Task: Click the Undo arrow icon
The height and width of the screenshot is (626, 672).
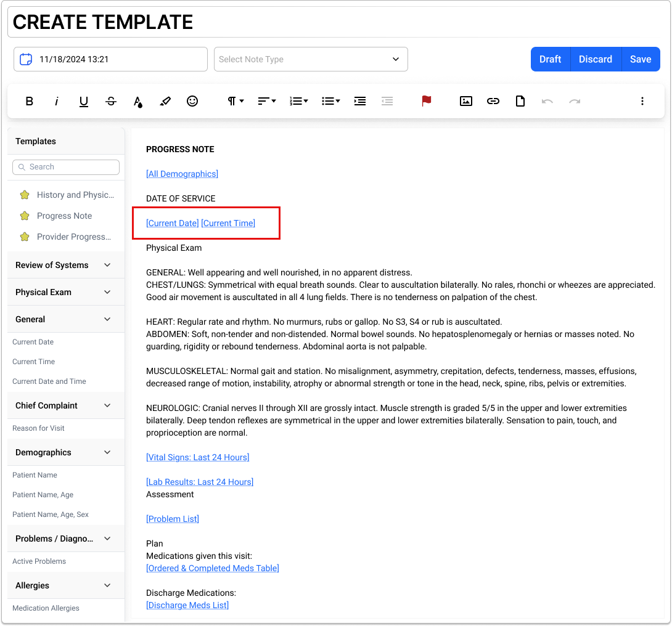Action: 547,101
